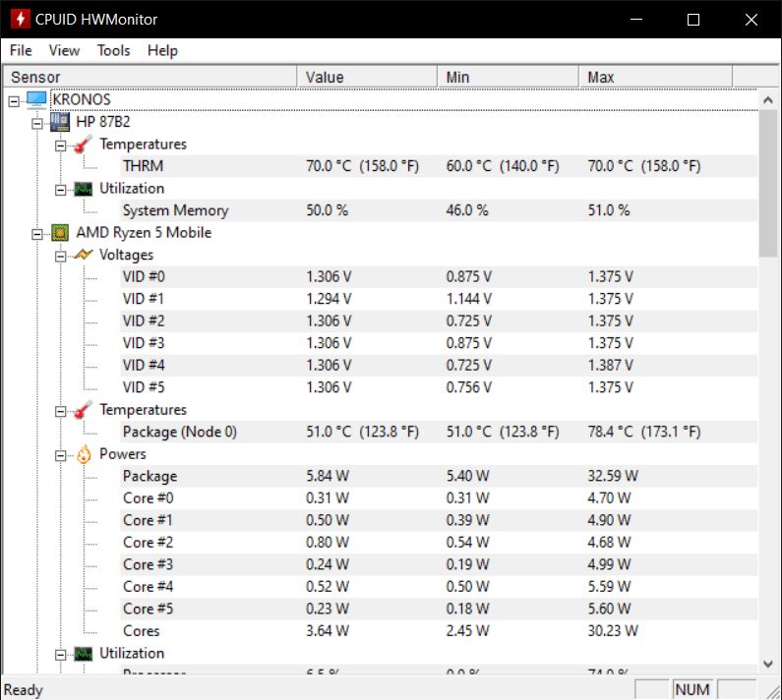The height and width of the screenshot is (700, 782).
Task: Collapse Temperatures under HP 87B2
Action: pos(60,146)
